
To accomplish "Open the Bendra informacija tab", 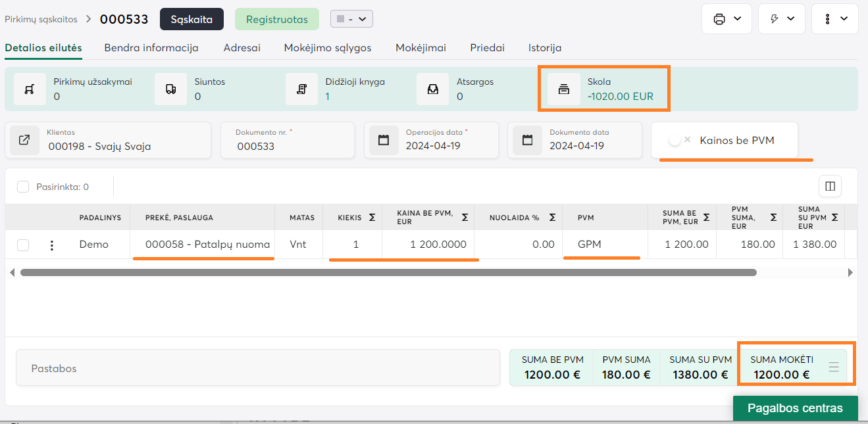I will 151,48.
